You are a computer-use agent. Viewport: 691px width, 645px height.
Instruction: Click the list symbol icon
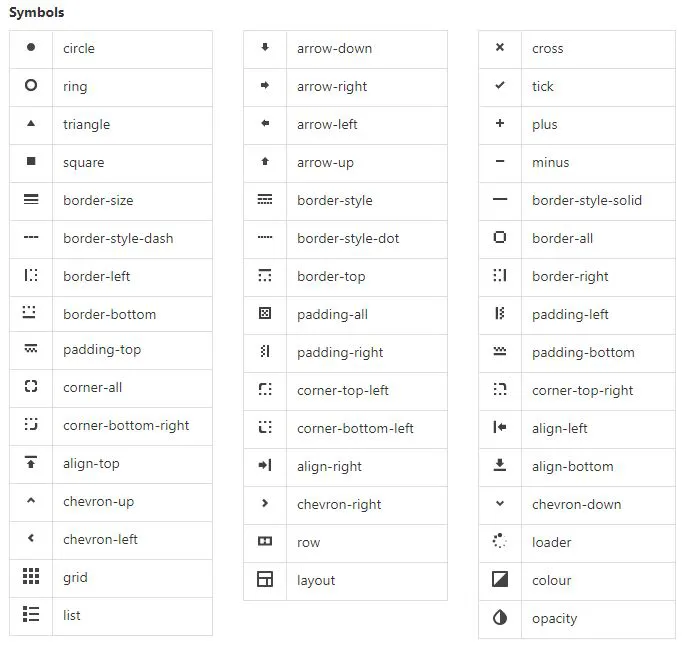coord(31,614)
